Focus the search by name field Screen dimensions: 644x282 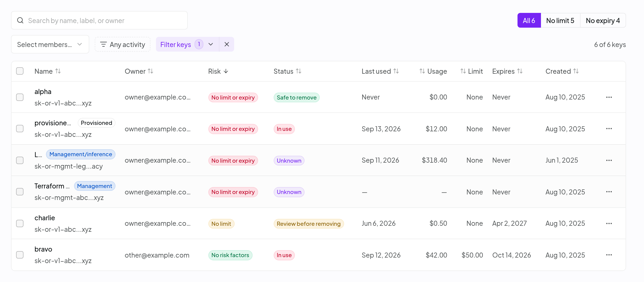pyautogui.click(x=99, y=20)
